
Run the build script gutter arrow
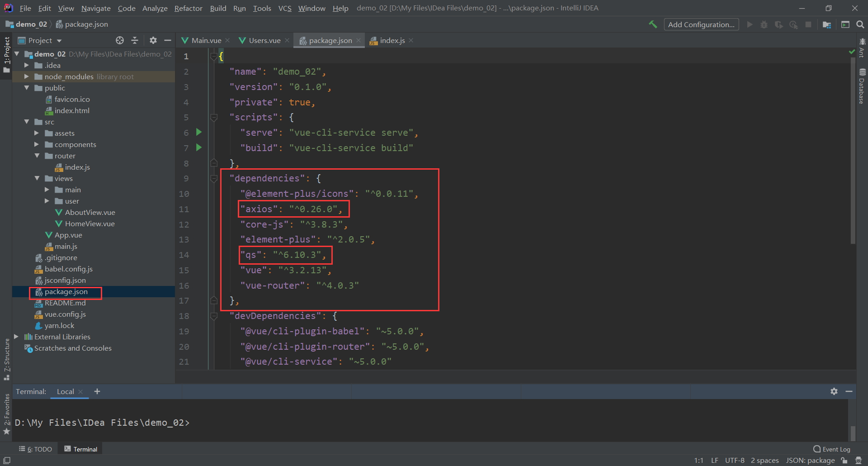(x=199, y=147)
